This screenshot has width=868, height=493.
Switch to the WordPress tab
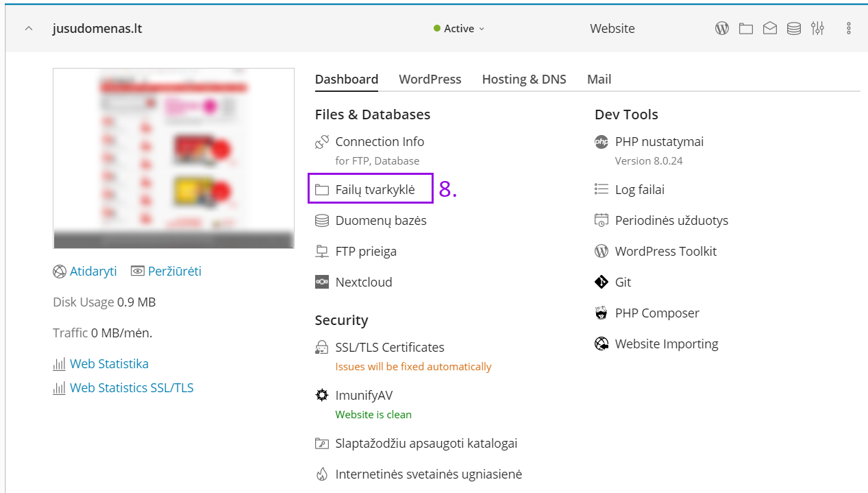click(430, 80)
